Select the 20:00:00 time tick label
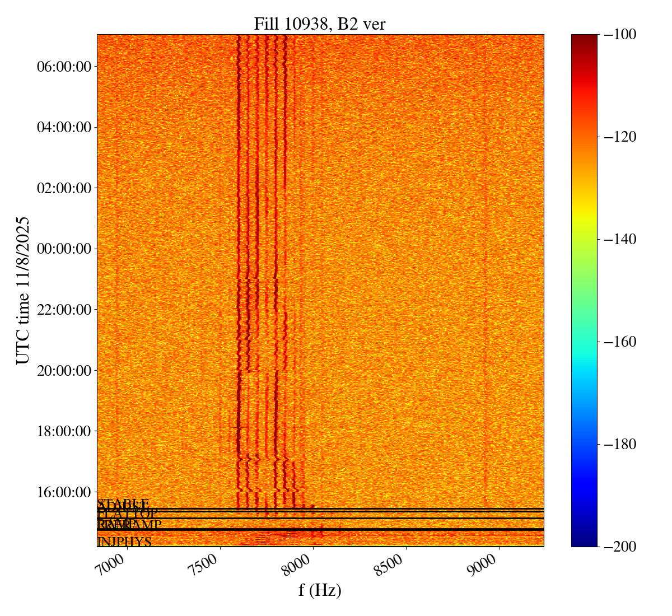 click(64, 370)
